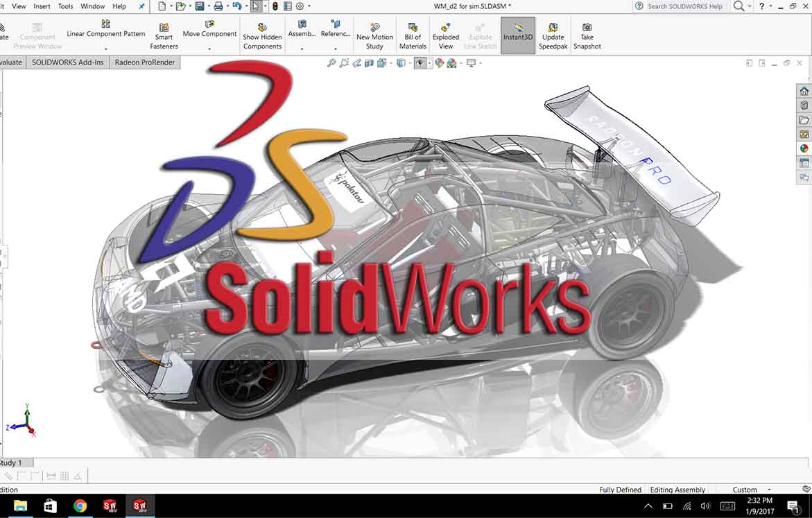812x518 pixels.
Task: Click the New document icon
Action: 162,6
